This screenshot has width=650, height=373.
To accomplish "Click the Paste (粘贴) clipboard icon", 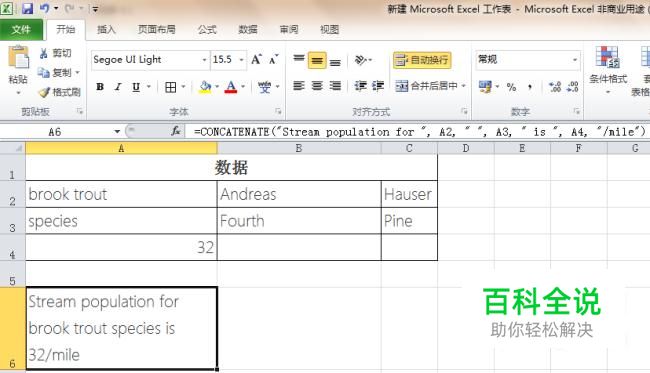I will click(x=19, y=58).
